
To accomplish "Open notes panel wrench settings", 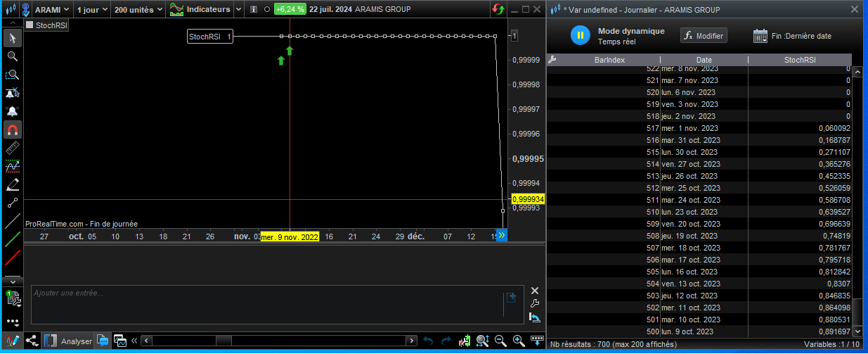I will [534, 304].
